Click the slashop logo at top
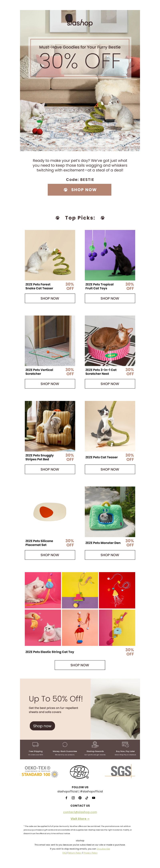 coord(80,23)
